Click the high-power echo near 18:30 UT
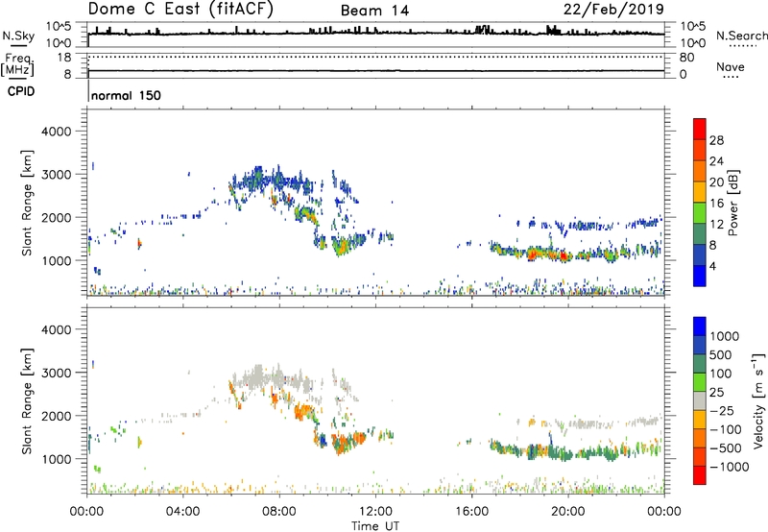Viewport: 768px width, 532px height. (x=533, y=254)
